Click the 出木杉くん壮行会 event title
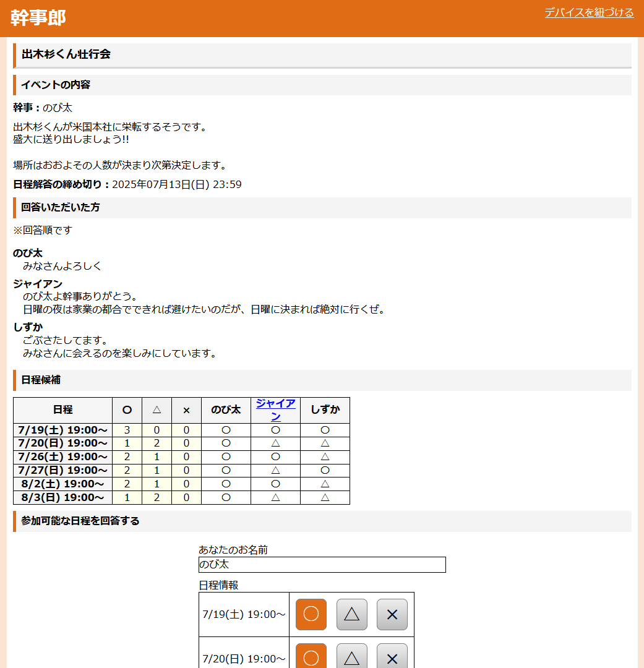This screenshot has width=644, height=668. coord(66,54)
